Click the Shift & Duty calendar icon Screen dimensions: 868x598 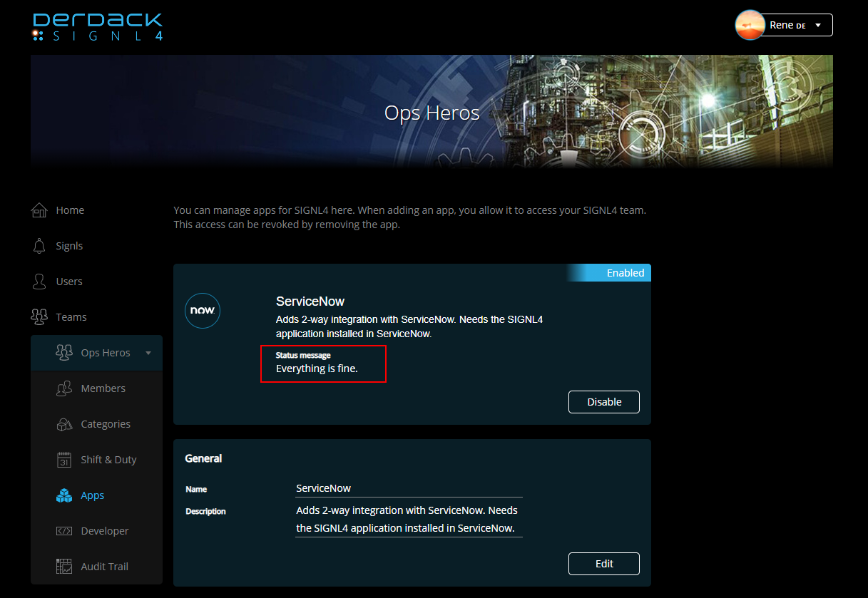point(64,460)
